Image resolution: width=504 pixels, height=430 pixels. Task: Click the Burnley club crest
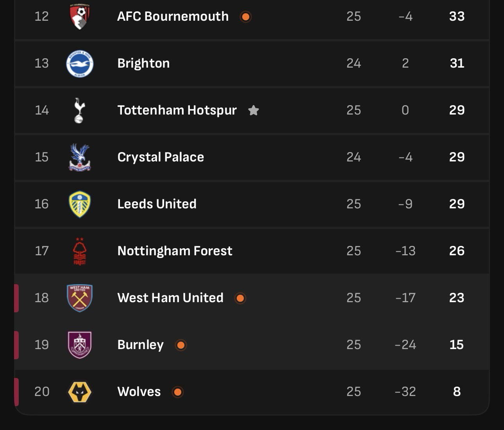(x=80, y=345)
